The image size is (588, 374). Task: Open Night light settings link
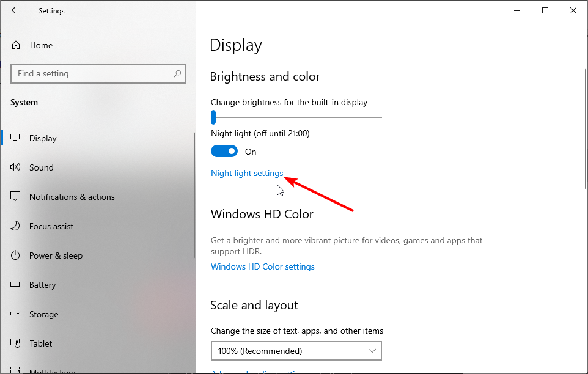(x=247, y=173)
